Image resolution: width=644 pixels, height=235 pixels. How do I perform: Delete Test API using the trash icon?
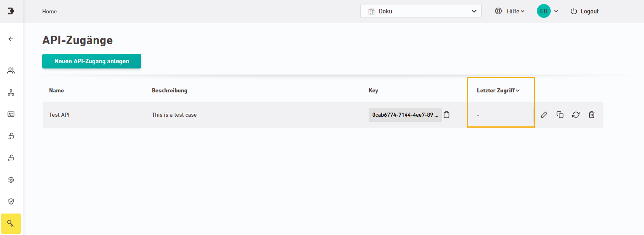pos(592,115)
